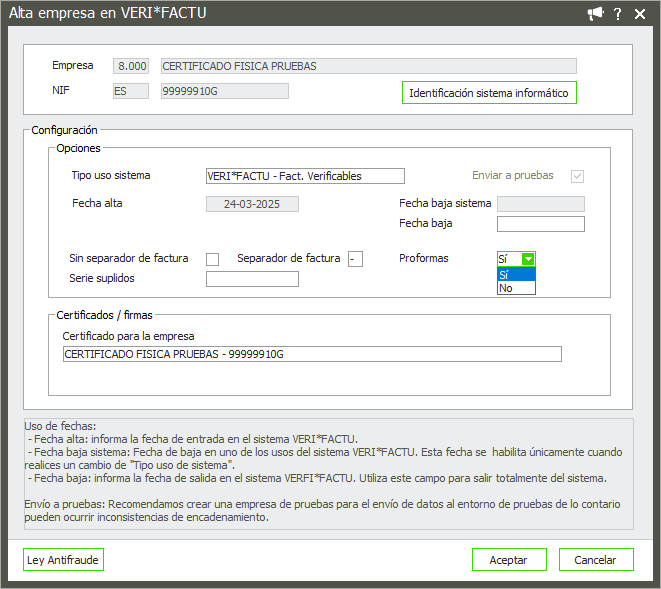661x589 pixels.
Task: Choose 'Sí' option in Proformas list
Action: 516,274
